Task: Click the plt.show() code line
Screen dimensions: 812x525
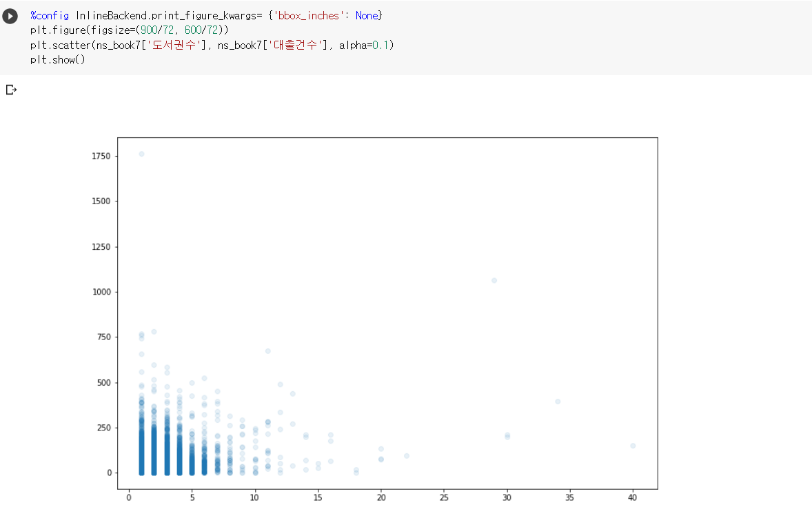Action: [57, 59]
